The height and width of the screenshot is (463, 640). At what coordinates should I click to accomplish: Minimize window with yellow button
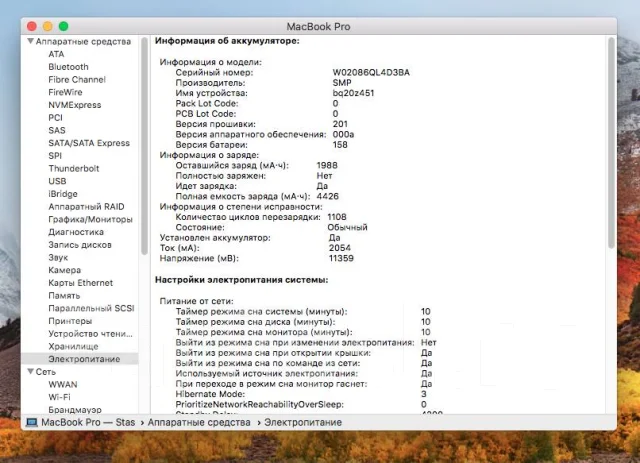[x=48, y=27]
